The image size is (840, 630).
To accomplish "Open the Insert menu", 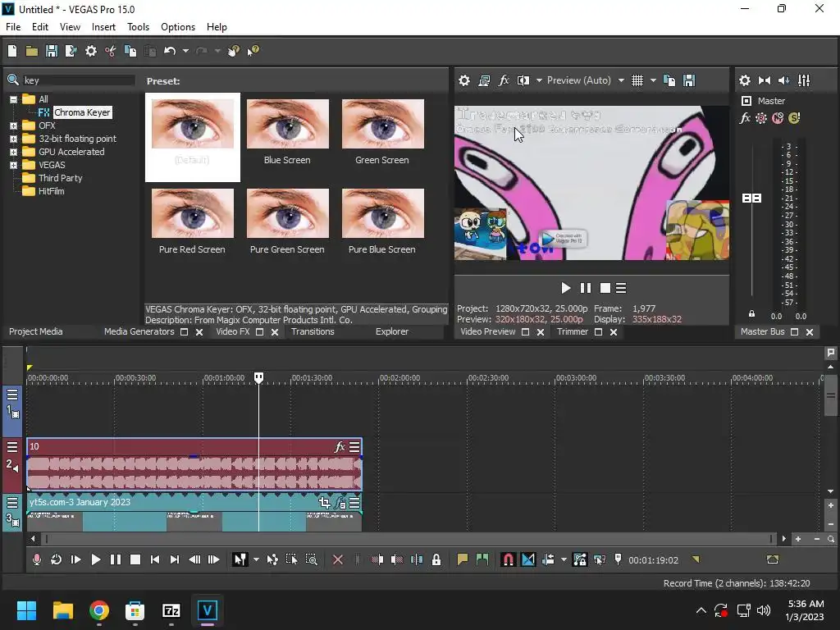I will point(103,27).
